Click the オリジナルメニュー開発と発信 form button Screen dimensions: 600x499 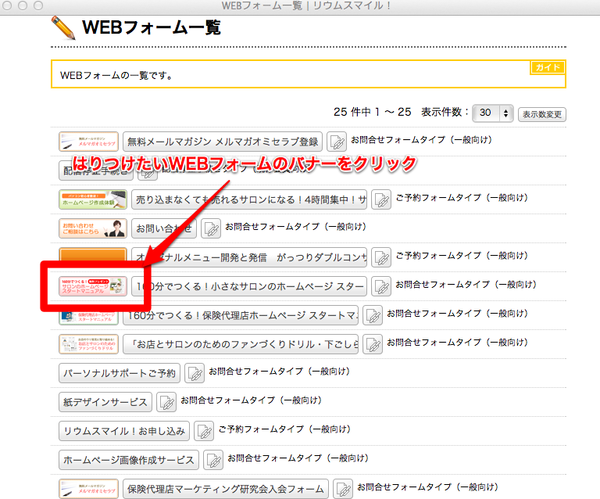pyautogui.click(x=249, y=258)
